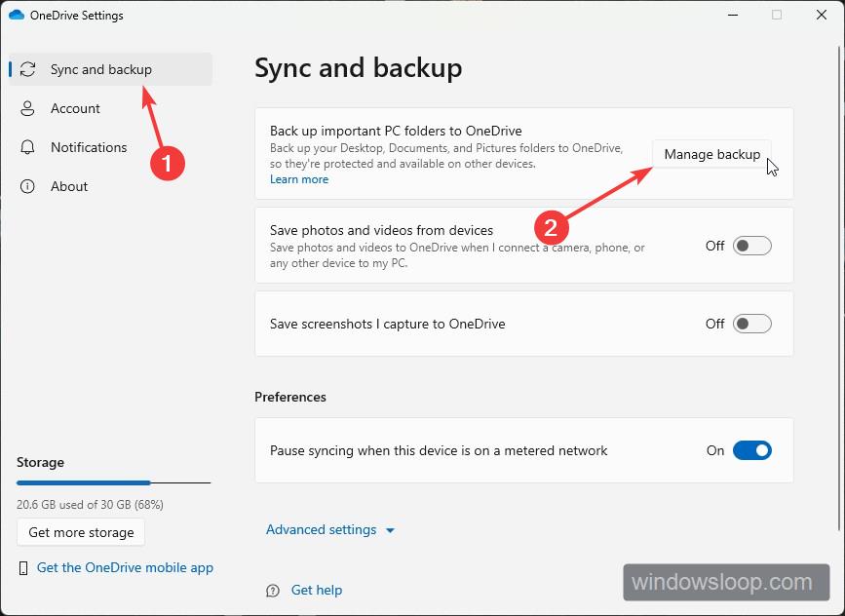Click the Notifications bell icon
This screenshot has width=845, height=616.
[x=28, y=147]
